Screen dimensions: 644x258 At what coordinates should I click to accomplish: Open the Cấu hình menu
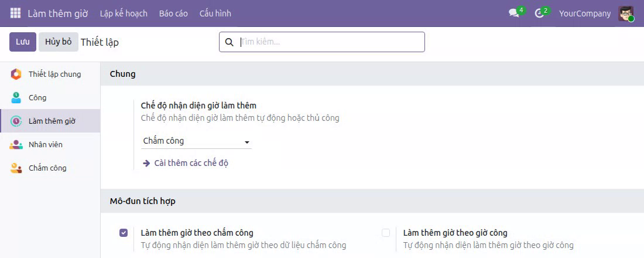click(x=215, y=13)
